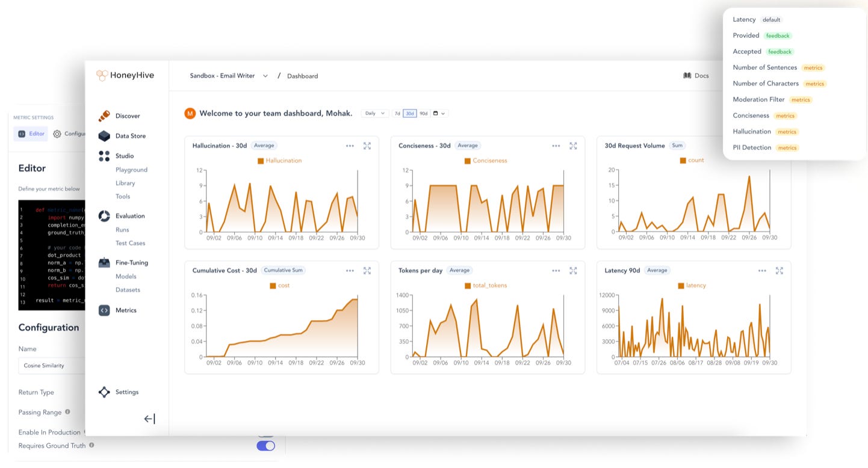The image size is (868, 468).
Task: Toggle the total_tokens legend series
Action: (x=486, y=285)
